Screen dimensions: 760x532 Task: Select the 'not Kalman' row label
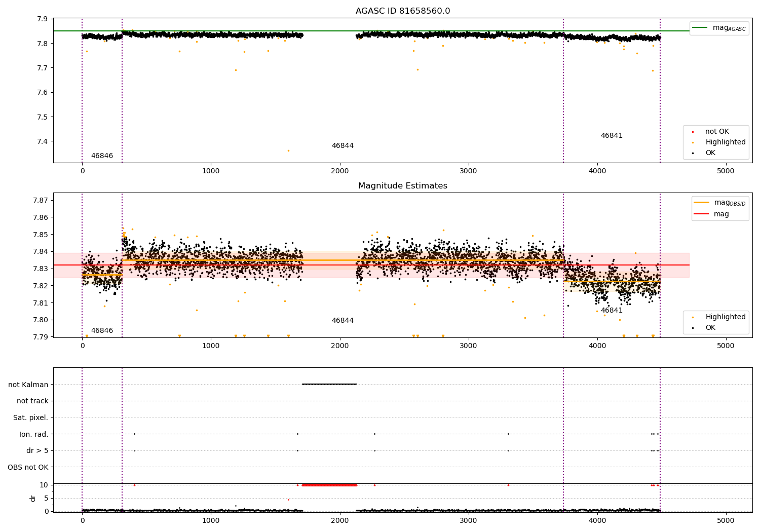[x=28, y=385]
